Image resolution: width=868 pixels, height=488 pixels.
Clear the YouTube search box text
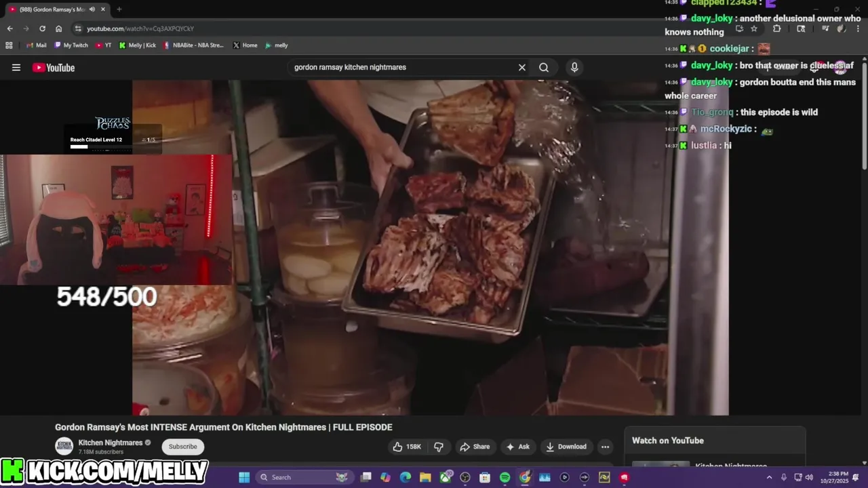click(x=522, y=67)
